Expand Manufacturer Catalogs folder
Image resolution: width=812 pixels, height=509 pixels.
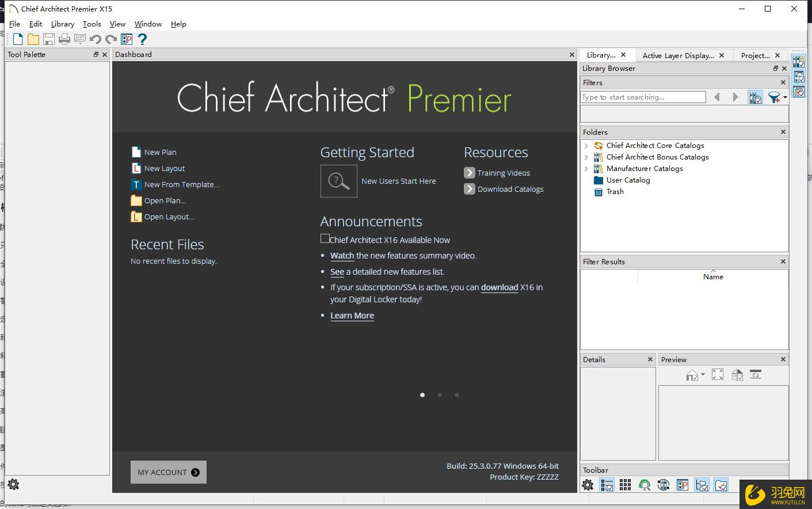coord(586,169)
